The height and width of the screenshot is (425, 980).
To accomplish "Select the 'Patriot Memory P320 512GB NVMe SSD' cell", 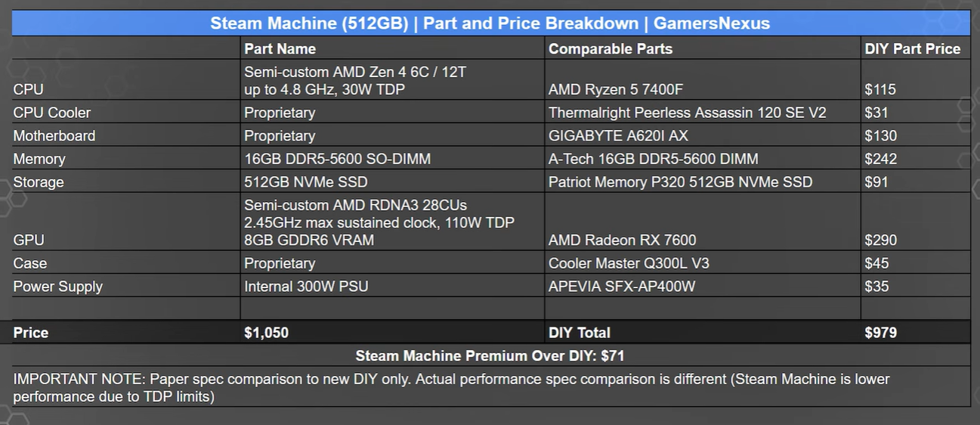I will click(680, 182).
